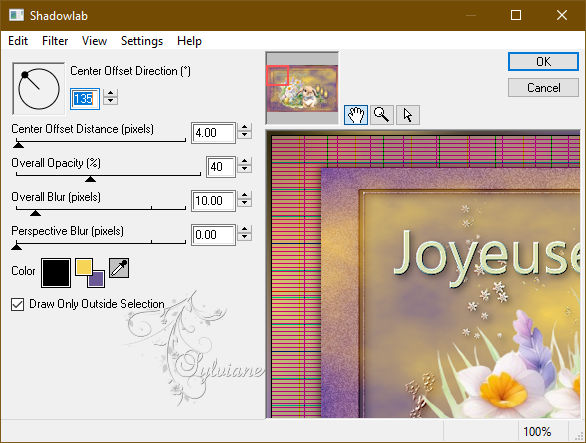Click the navigator preview thumbnail
Screen dimensions: 586x443
tap(302, 88)
